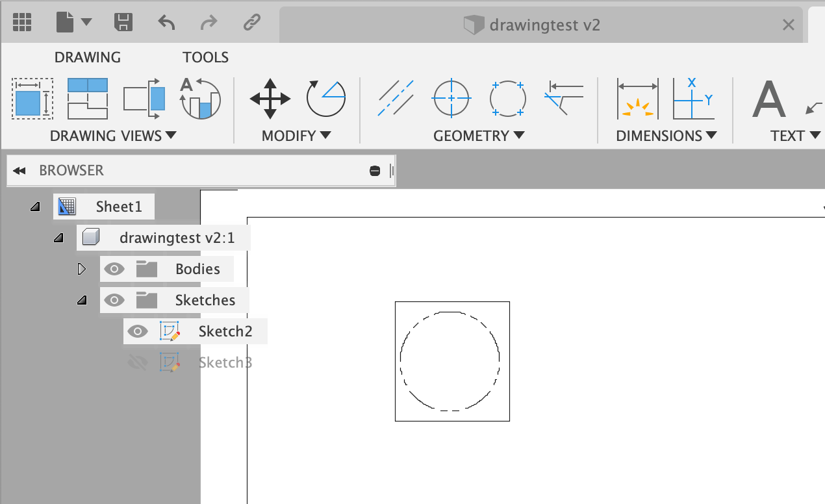825x504 pixels.
Task: Select the DRAWING ribbon tab
Action: point(88,57)
